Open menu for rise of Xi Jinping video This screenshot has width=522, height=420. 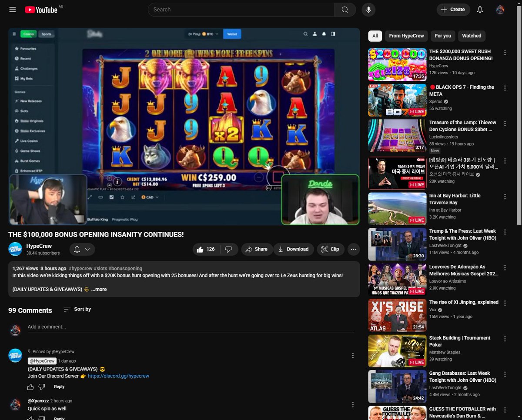(x=505, y=303)
